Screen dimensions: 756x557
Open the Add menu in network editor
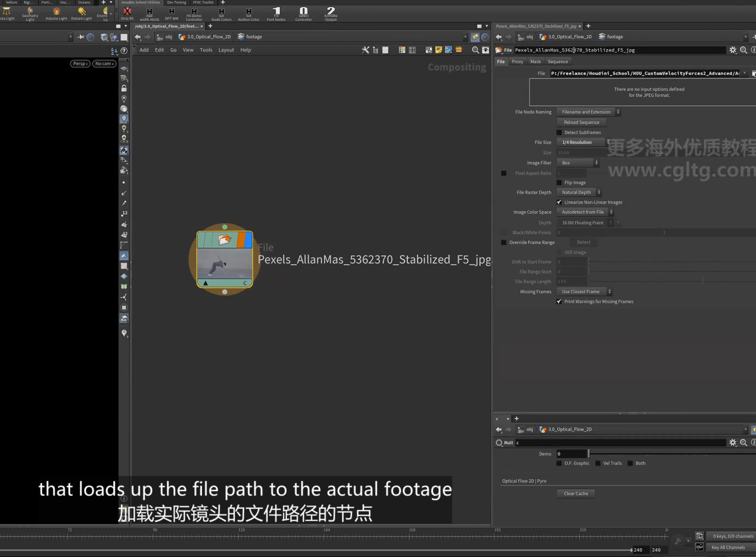click(144, 50)
